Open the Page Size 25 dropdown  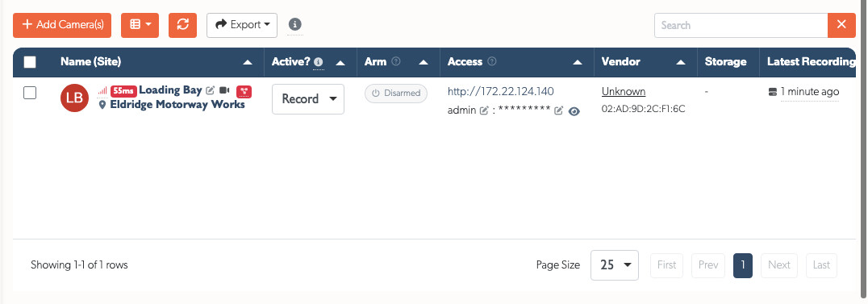click(x=615, y=265)
